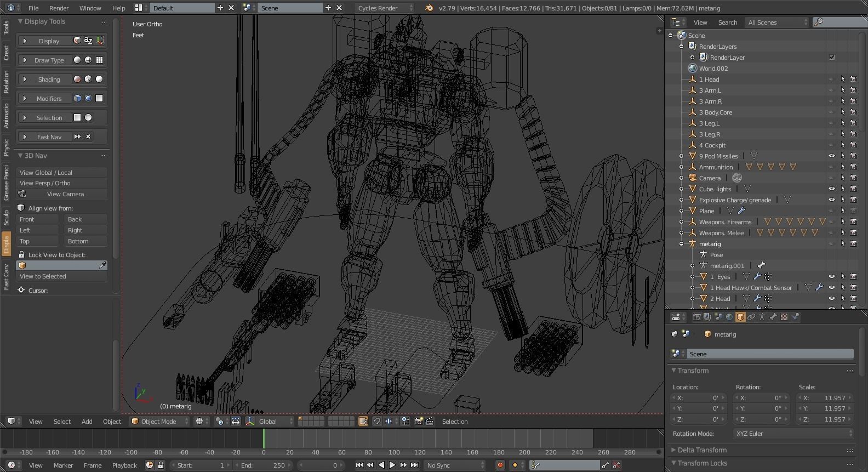The height and width of the screenshot is (472, 868).
Task: Collapse the metarig tree item
Action: coord(681,243)
